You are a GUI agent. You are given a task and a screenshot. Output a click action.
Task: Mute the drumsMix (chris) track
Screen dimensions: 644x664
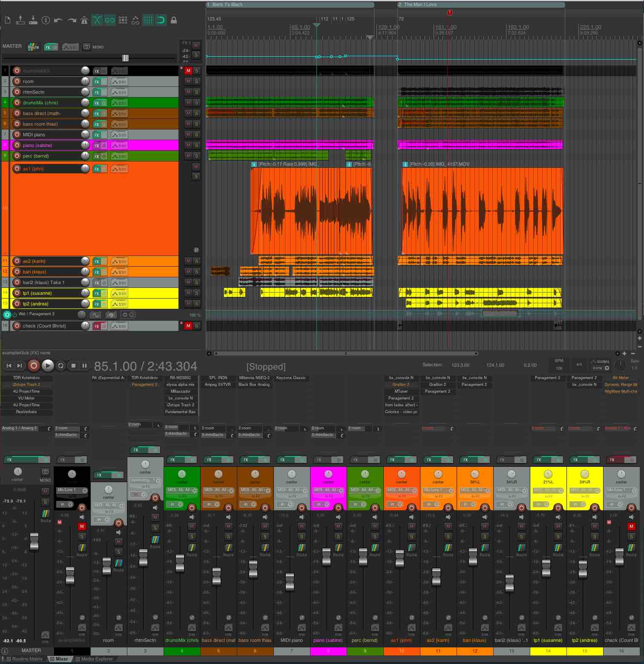pyautogui.click(x=188, y=103)
